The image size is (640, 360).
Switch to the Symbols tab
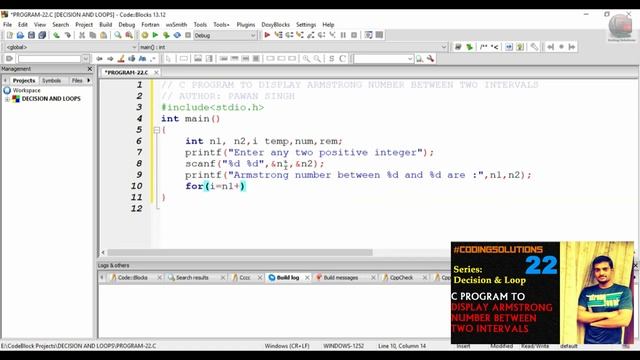click(51, 80)
